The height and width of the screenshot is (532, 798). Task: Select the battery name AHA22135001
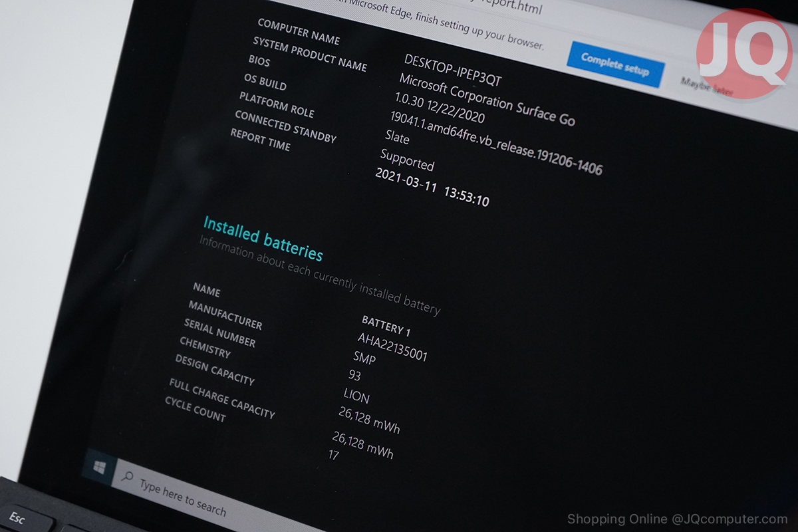(392, 347)
